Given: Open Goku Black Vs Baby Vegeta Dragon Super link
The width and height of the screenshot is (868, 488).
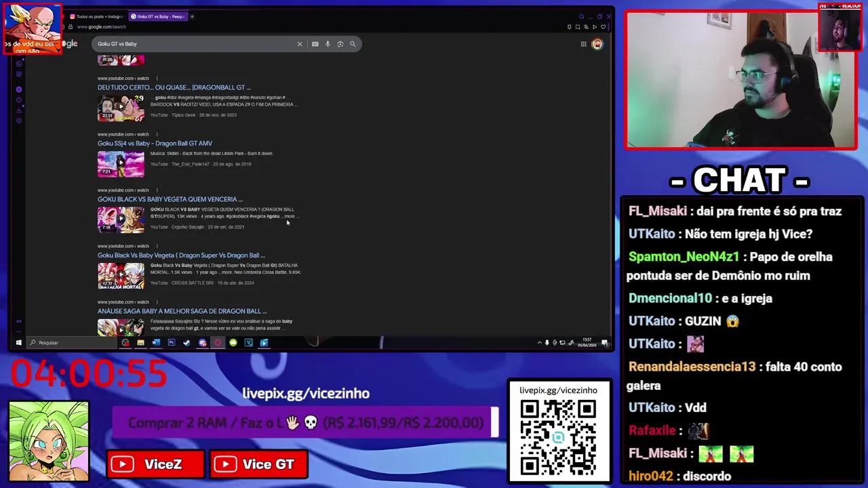Looking at the screenshot, I should click(181, 256).
